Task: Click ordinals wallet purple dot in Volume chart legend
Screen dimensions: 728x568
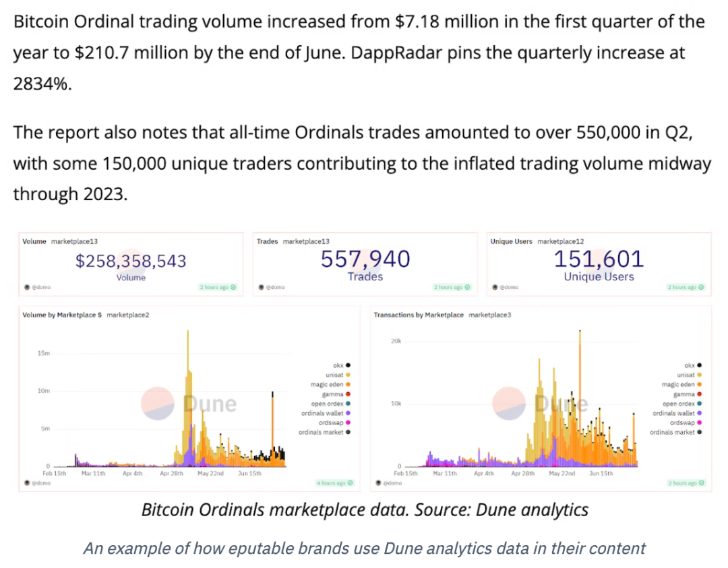Action: [348, 413]
